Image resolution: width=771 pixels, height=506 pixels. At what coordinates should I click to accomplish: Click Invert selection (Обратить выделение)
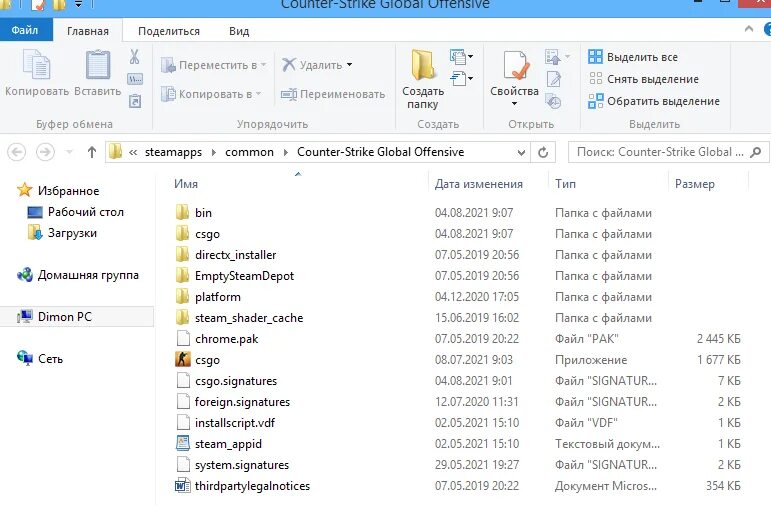(x=654, y=101)
